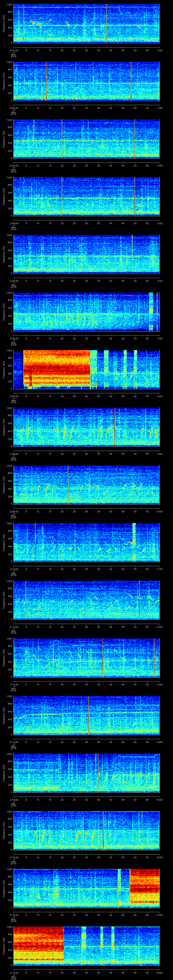
Task: Select the spectrogram panel beginning at 2:03:00
Action: click(87, 139)
